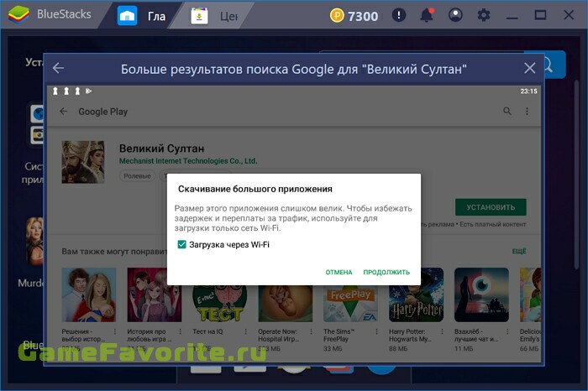The height and width of the screenshot is (391, 588).
Task: Click the Google Play header title
Action: click(x=103, y=112)
